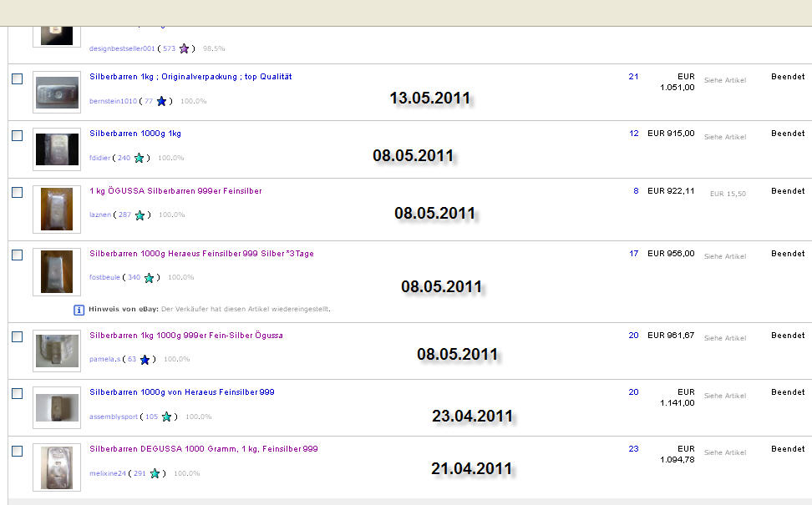The image size is (812, 505).
Task: Click price EUR 922,11
Action: [671, 191]
